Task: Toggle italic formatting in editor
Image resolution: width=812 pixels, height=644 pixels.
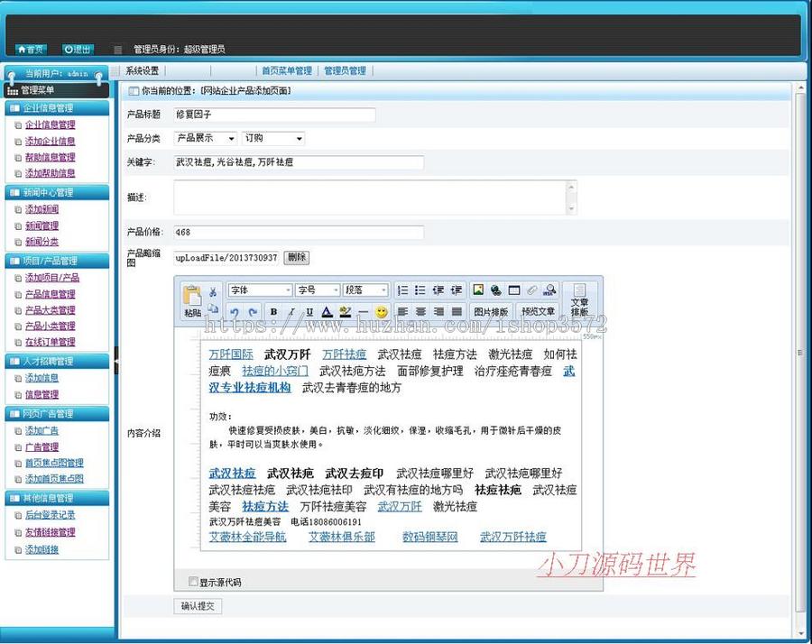Action: coord(291,312)
